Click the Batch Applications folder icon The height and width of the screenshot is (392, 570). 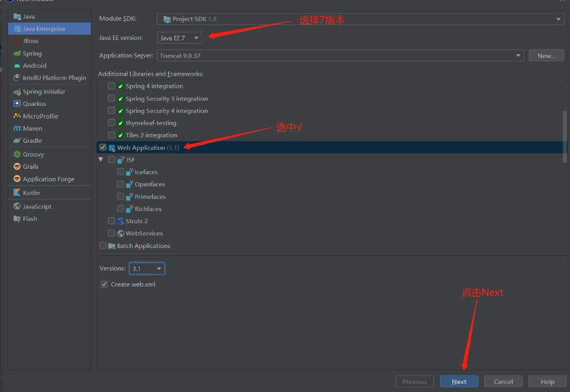click(112, 246)
